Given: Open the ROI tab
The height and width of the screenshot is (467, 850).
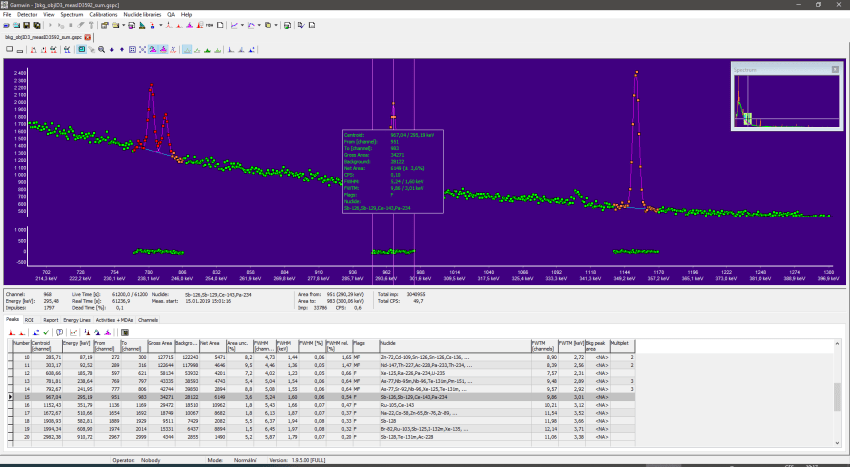Looking at the screenshot, I should point(29,320).
